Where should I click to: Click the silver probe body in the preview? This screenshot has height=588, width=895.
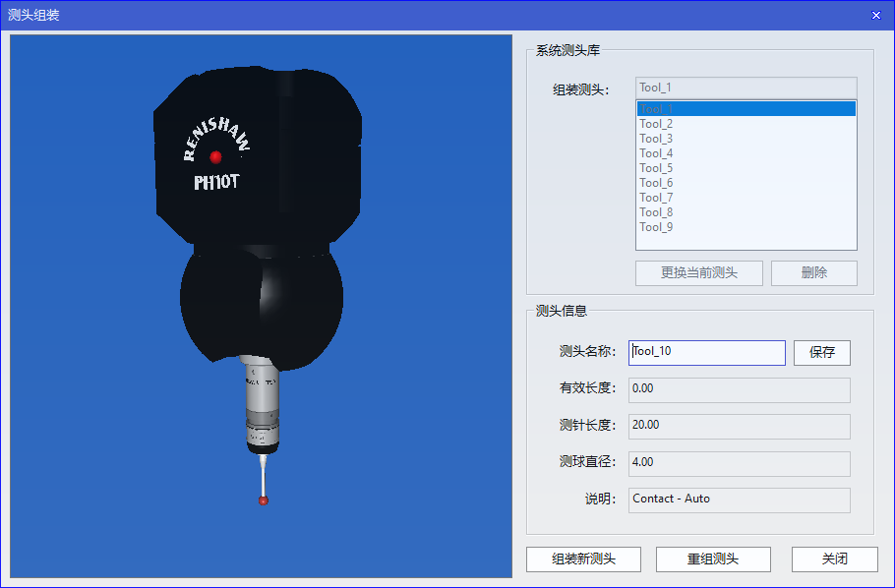pos(262,402)
